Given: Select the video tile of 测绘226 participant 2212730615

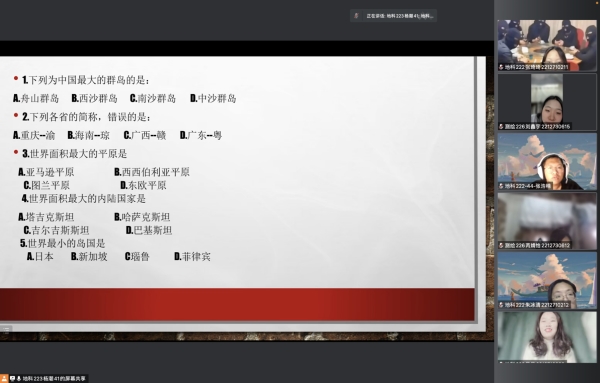Looking at the screenshot, I should pos(547,102).
